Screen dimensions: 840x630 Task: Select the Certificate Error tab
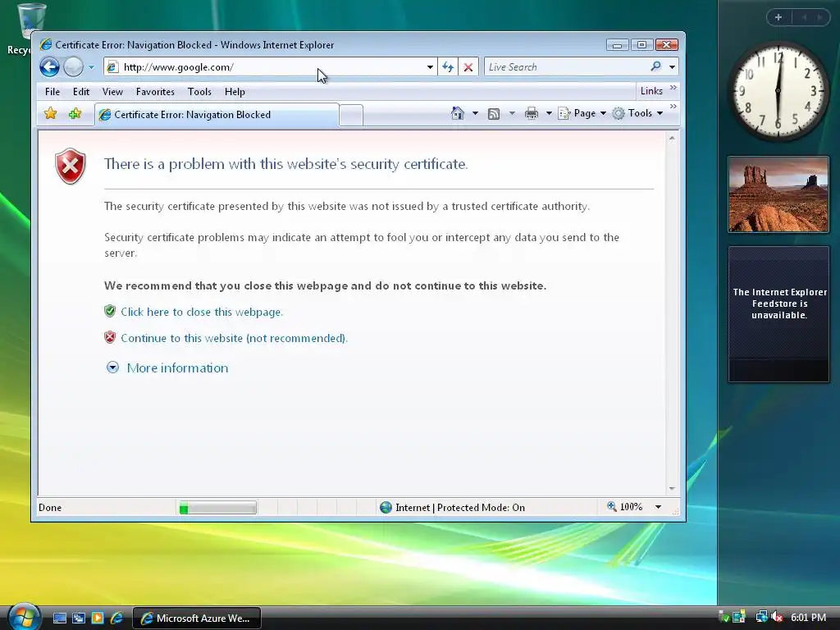coord(217,115)
